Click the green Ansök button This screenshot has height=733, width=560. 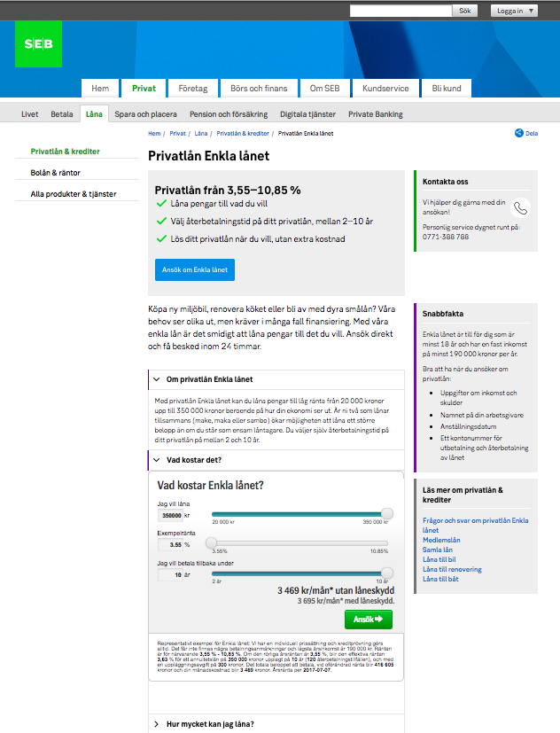[369, 620]
